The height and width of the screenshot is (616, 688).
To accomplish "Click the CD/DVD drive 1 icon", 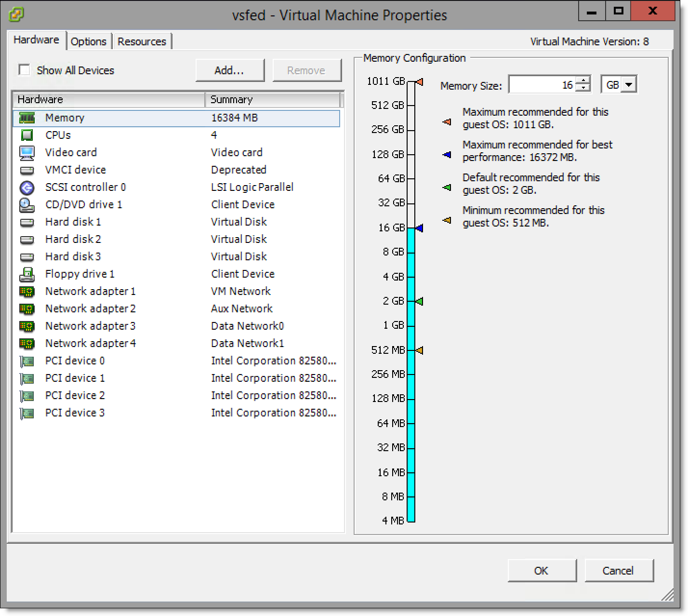I will (x=27, y=205).
